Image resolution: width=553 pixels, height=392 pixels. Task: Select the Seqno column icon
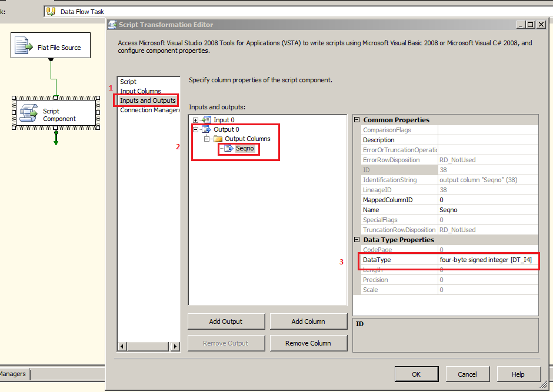coord(228,149)
